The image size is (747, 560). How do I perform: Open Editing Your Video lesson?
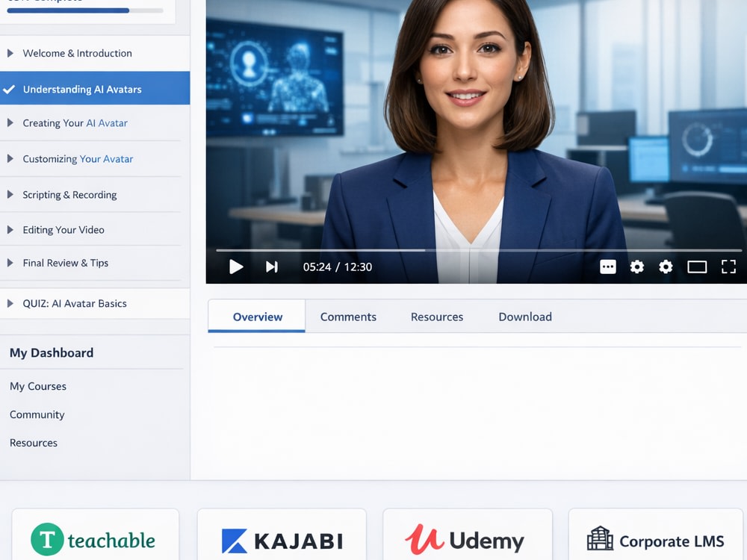pos(95,229)
